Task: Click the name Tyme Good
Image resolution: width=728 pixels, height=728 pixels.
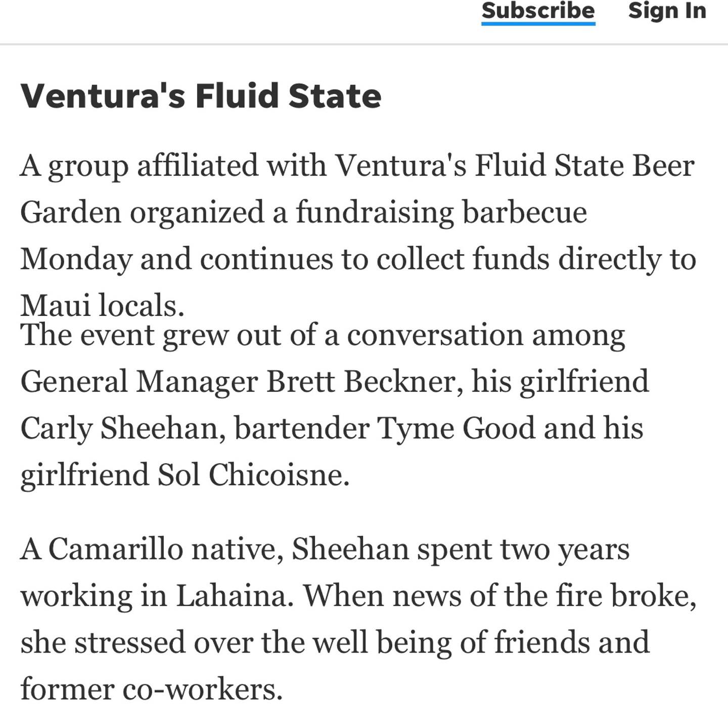Action: tap(457, 428)
